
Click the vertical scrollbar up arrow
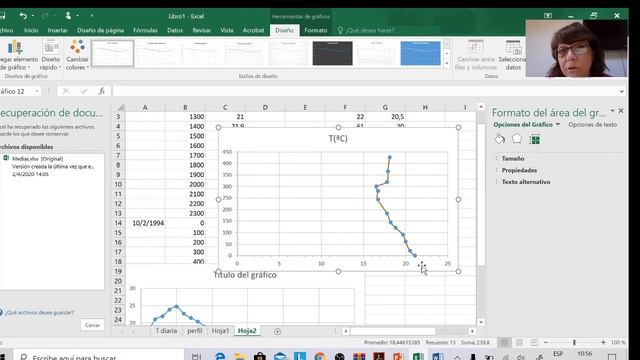481,107
